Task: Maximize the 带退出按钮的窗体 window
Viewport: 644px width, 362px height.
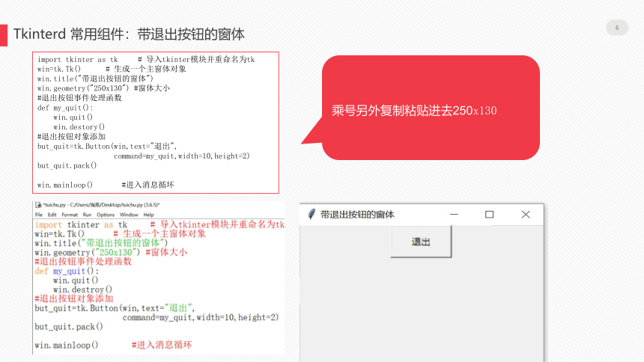Action: (x=489, y=214)
